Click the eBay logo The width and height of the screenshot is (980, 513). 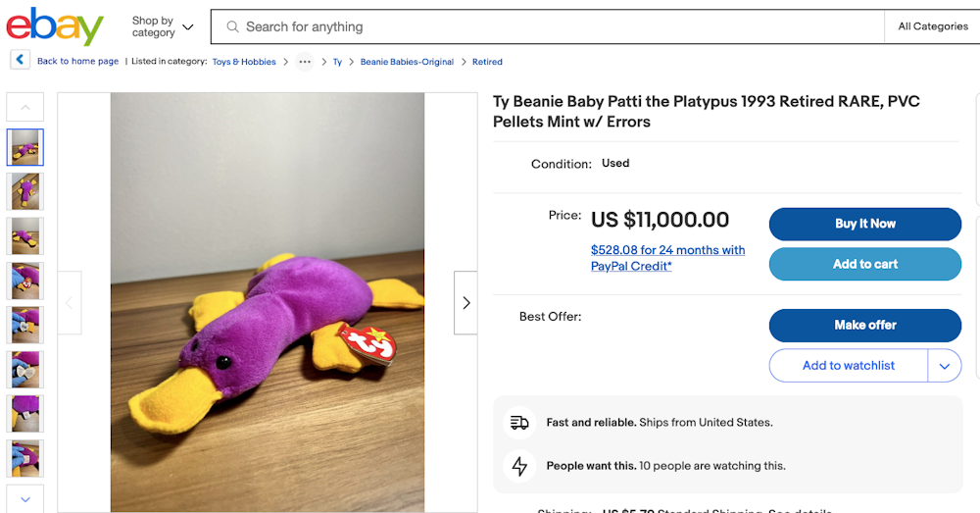point(55,26)
